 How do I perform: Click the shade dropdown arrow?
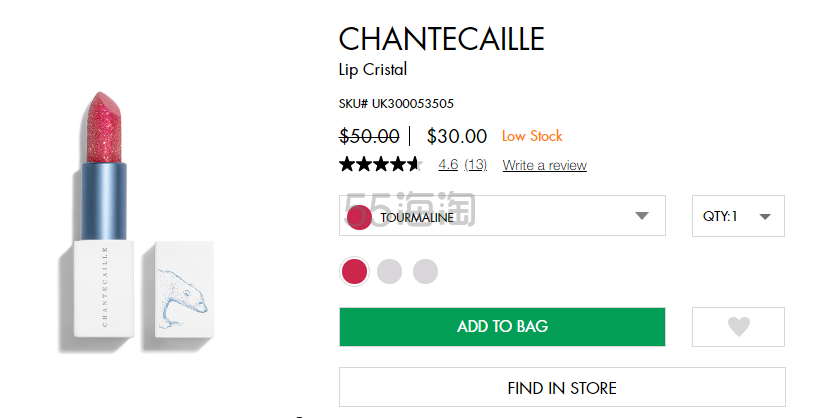[x=643, y=216]
